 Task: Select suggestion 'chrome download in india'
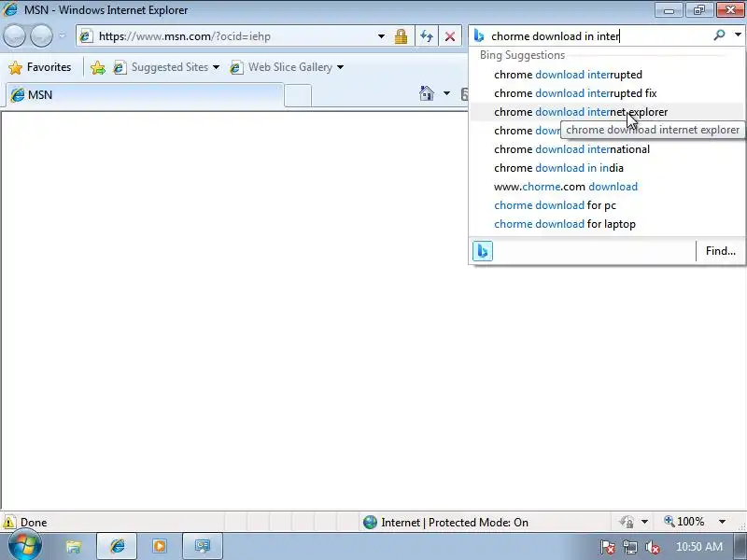pyautogui.click(x=606, y=168)
